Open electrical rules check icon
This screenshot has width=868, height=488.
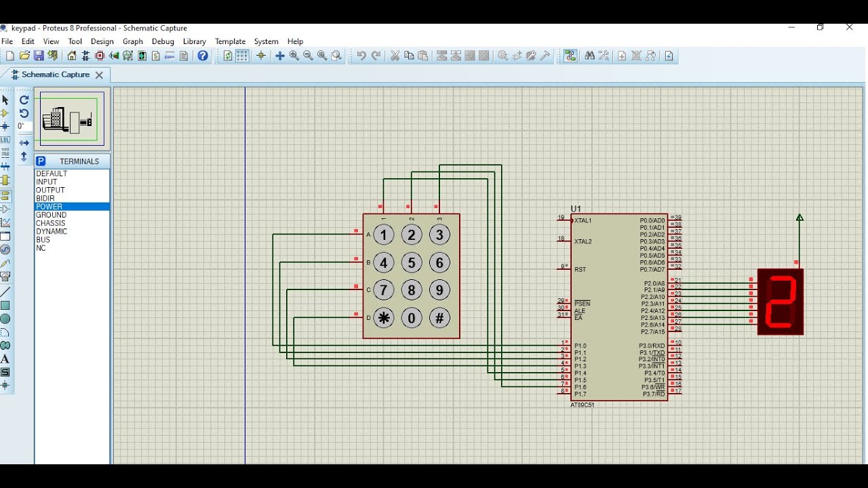point(669,56)
